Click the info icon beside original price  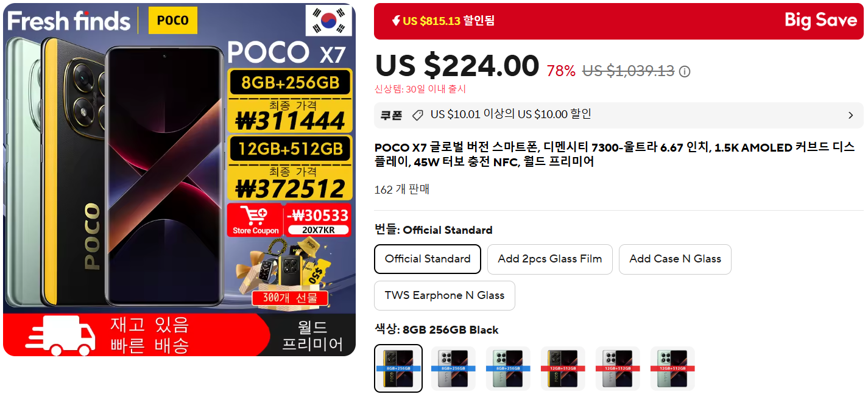[x=685, y=72]
